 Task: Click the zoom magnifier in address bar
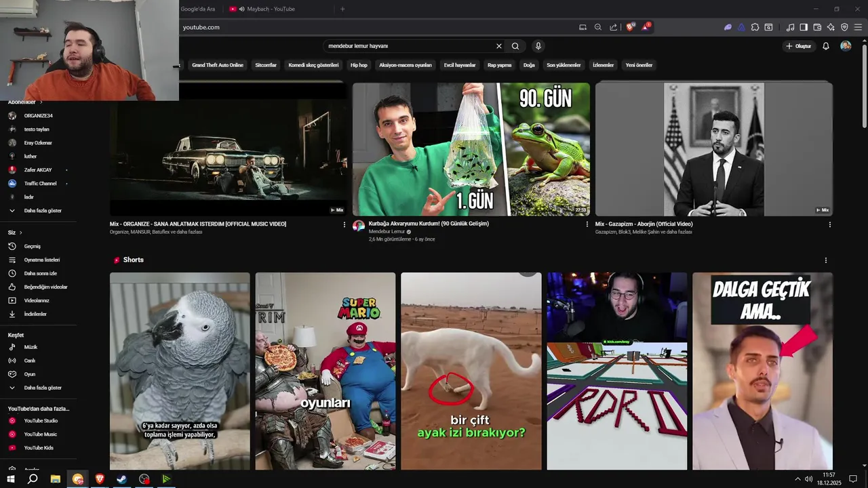pyautogui.click(x=598, y=27)
